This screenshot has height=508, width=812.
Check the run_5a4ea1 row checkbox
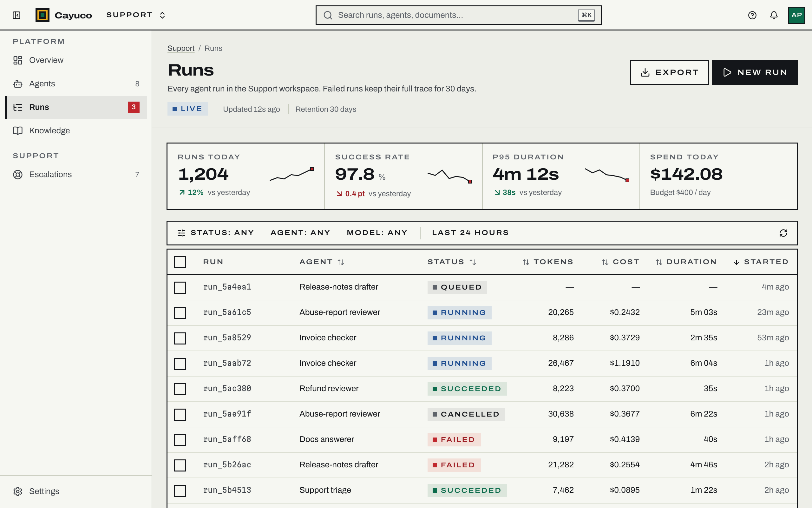pos(180,287)
